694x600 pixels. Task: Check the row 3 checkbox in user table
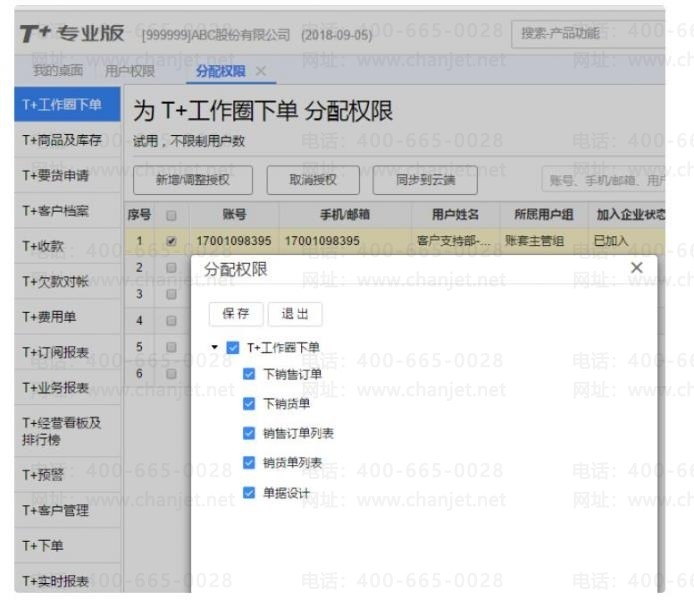click(171, 294)
